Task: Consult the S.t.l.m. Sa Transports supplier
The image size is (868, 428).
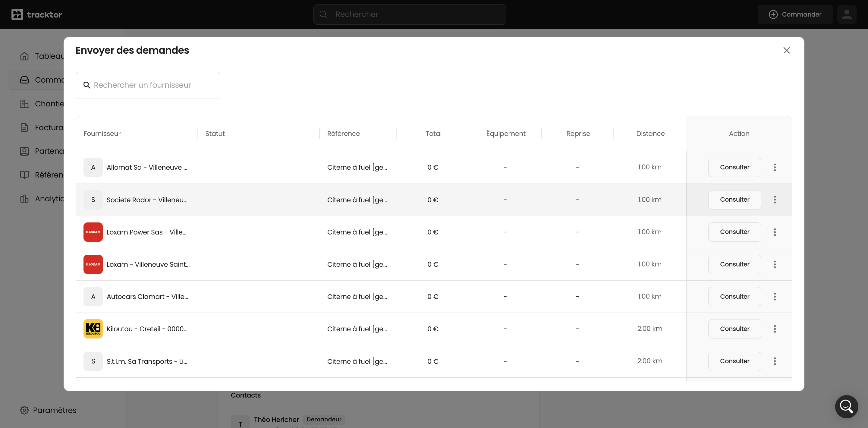Action: click(x=734, y=361)
